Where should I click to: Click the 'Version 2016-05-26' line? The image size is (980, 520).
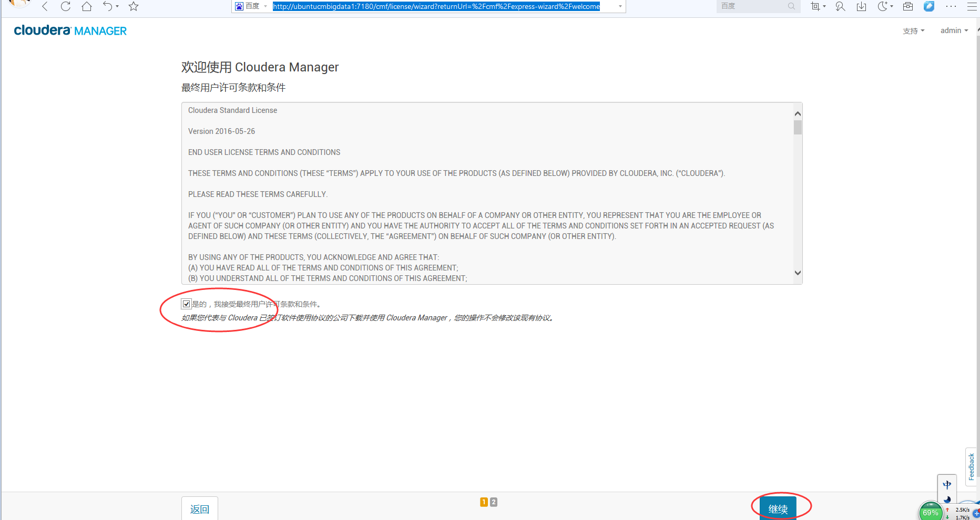pyautogui.click(x=221, y=131)
